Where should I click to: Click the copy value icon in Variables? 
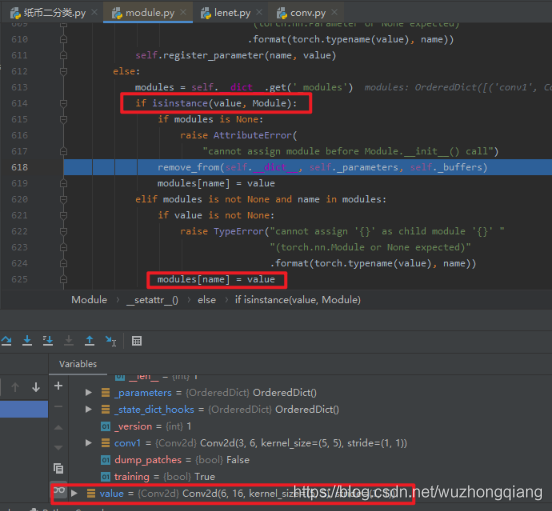58,468
